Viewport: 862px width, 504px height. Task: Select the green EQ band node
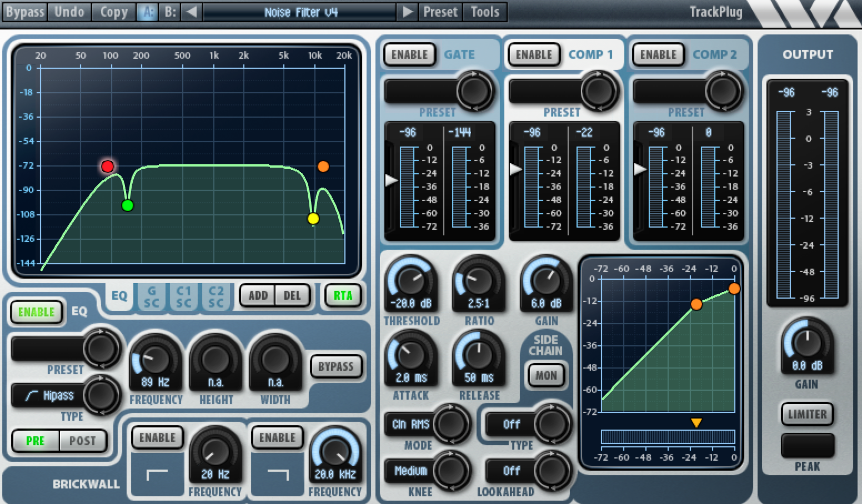[x=128, y=205]
